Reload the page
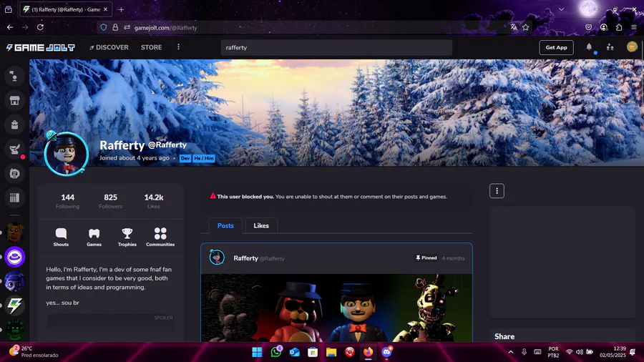The height and width of the screenshot is (362, 644). point(40,27)
